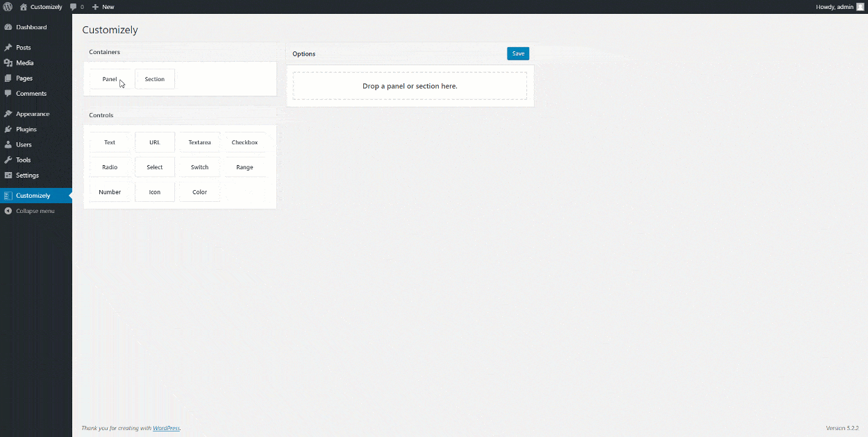Click the admin avatar icon
Screen dimensions: 868x437
[x=860, y=7]
